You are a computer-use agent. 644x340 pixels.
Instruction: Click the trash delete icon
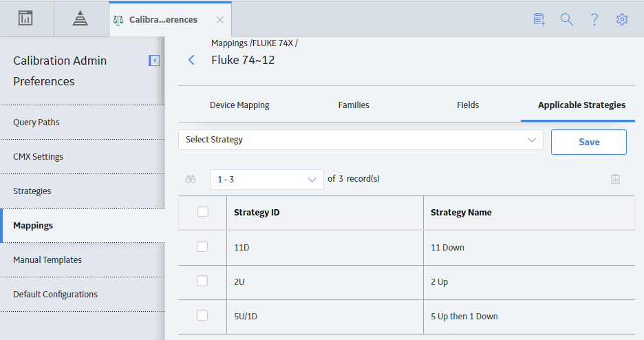615,179
